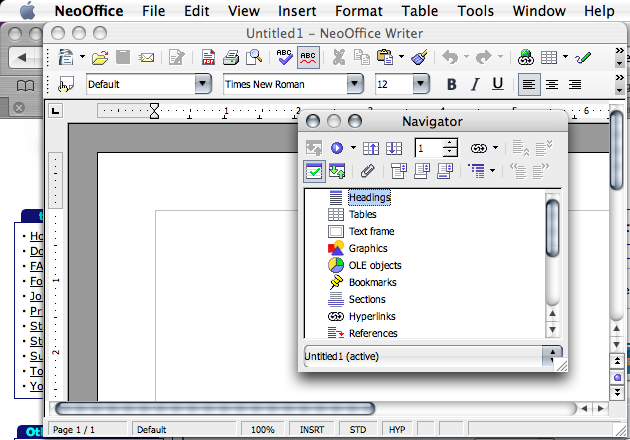Open a file with the Open icon
630x440 pixels.
pyautogui.click(x=100, y=58)
